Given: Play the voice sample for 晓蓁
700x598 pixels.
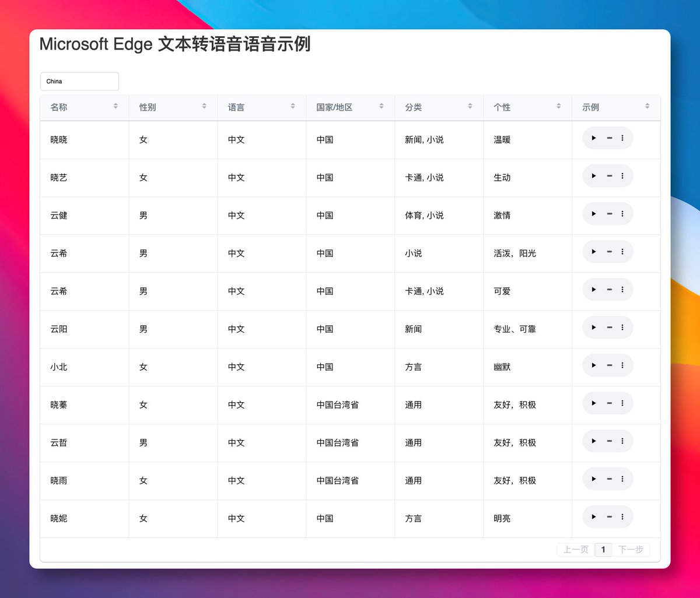Looking at the screenshot, I should coord(593,403).
